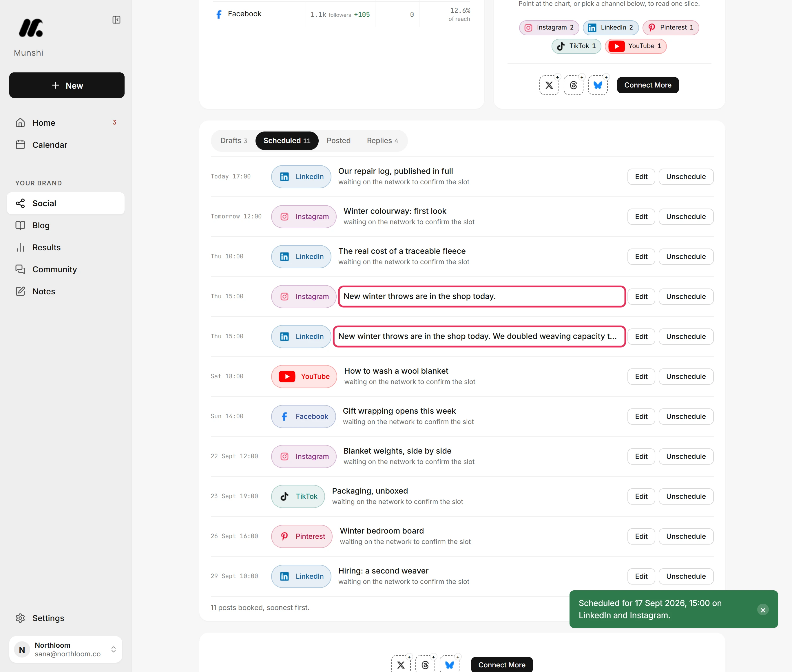Unschedule 'Hiring: a second weaver'

(686, 576)
